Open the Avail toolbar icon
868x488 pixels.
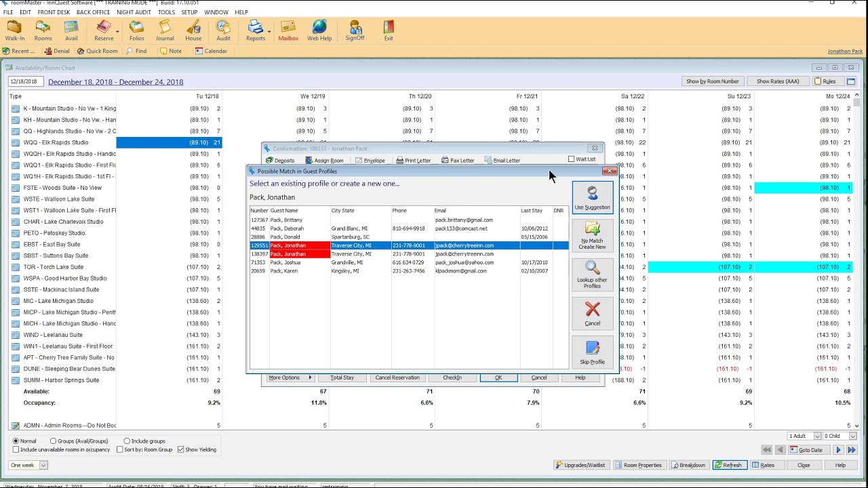[x=71, y=30]
